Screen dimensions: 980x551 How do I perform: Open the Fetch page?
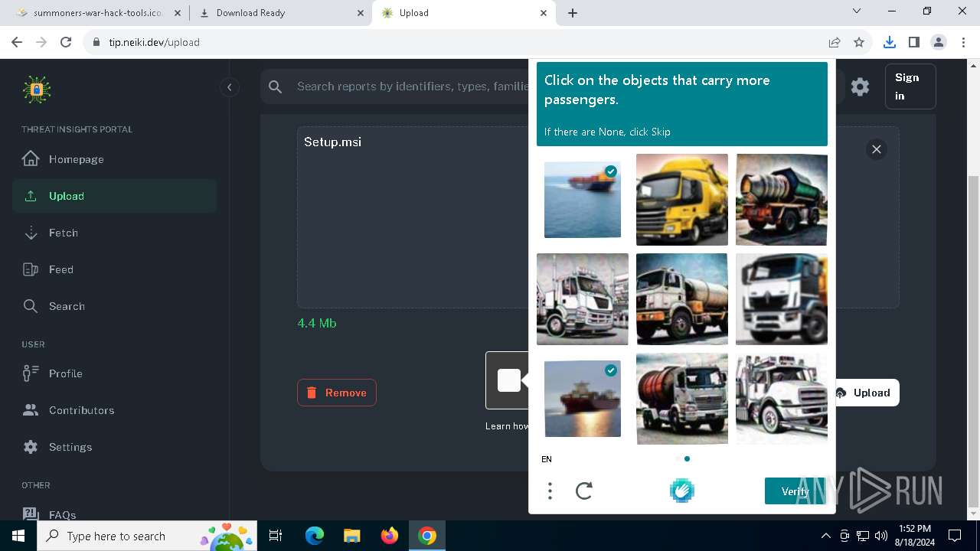[114, 233]
